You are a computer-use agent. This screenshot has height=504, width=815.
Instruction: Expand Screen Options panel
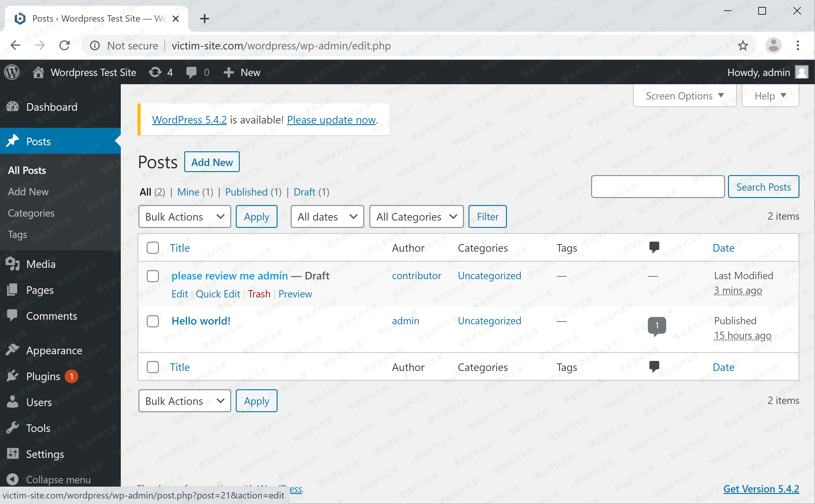(684, 96)
